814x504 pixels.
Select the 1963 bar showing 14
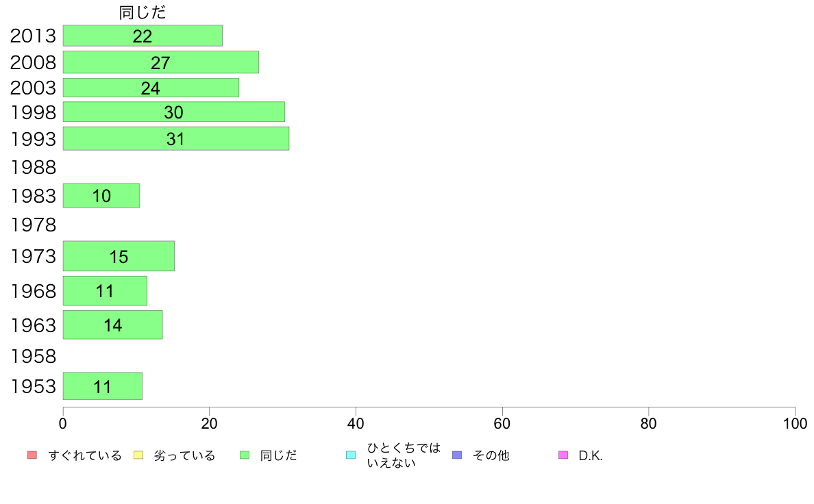tap(112, 325)
